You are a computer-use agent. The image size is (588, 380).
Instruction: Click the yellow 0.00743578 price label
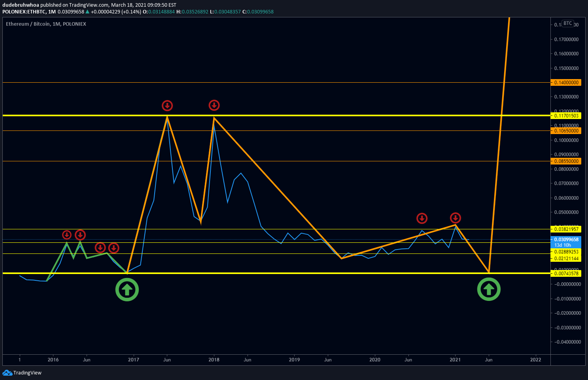click(x=566, y=274)
